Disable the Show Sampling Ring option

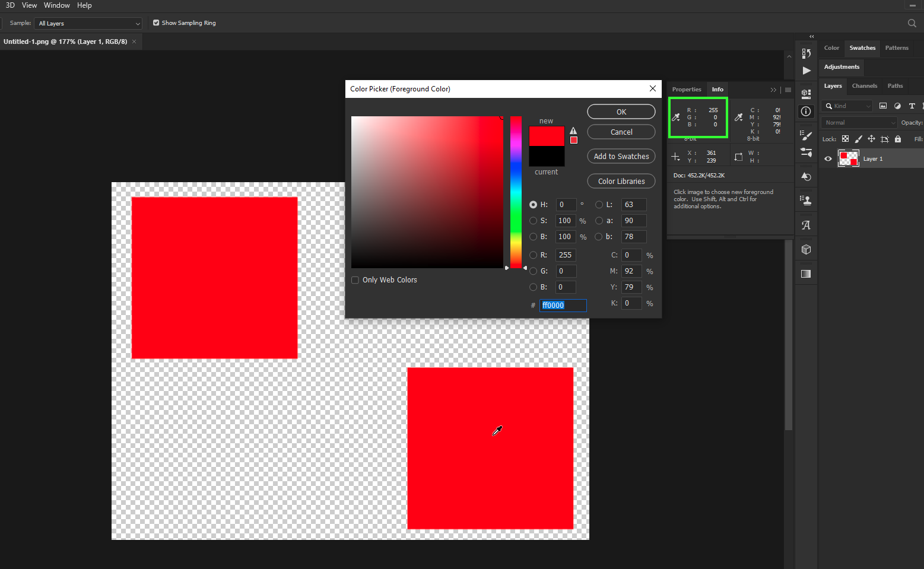click(156, 23)
